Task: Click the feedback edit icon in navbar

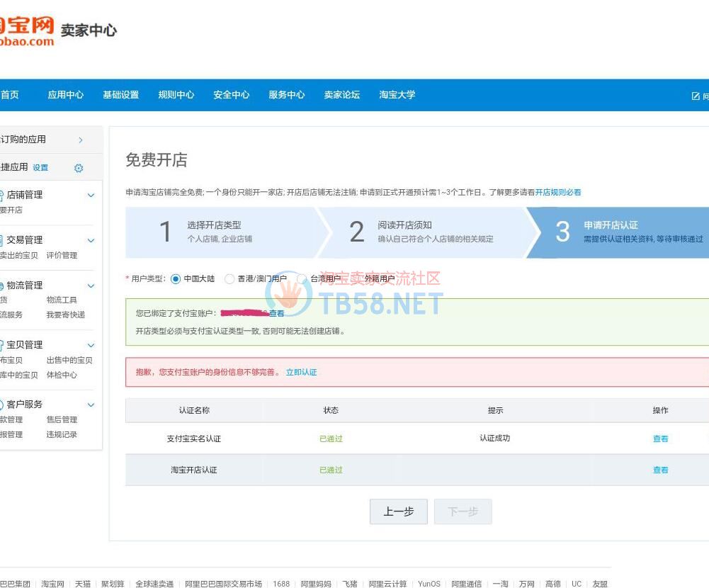Action: [696, 96]
